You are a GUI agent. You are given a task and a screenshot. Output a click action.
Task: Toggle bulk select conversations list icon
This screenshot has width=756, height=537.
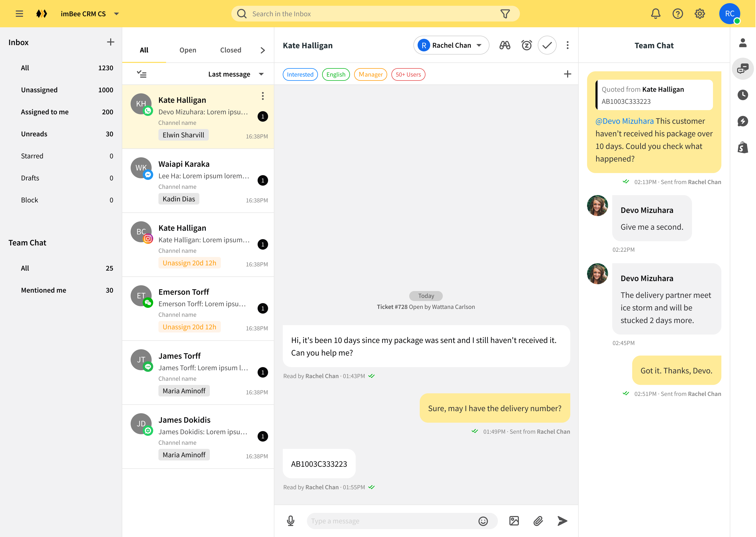point(142,74)
